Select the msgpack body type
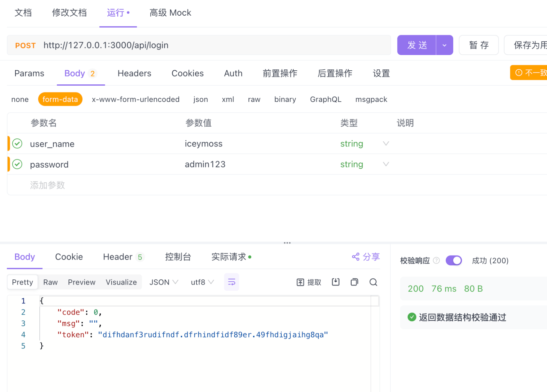 [x=371, y=99]
